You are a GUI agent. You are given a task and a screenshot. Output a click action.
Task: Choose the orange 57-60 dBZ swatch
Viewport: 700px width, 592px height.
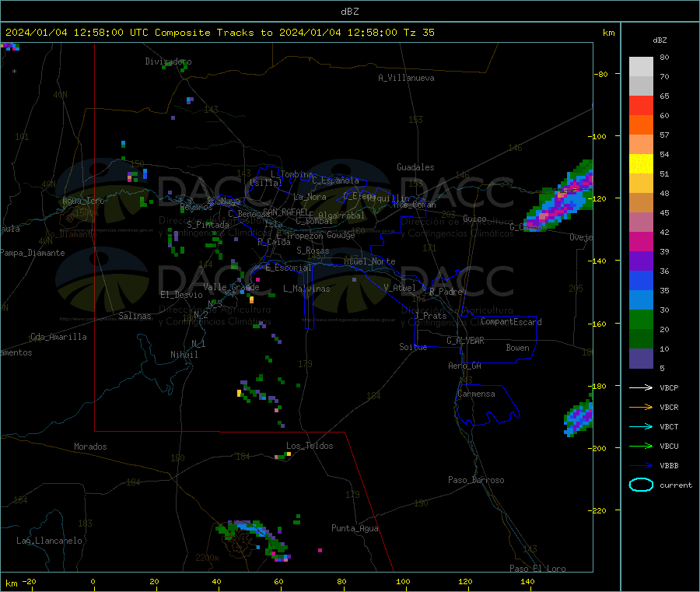click(641, 125)
